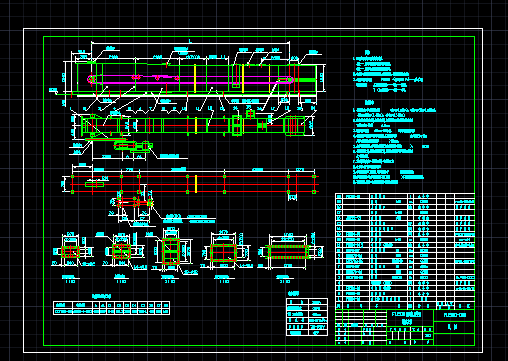Viewport: 508px width, 361px height.
Task: Select the yellow bar in the red foundation plan
Action: [196, 184]
